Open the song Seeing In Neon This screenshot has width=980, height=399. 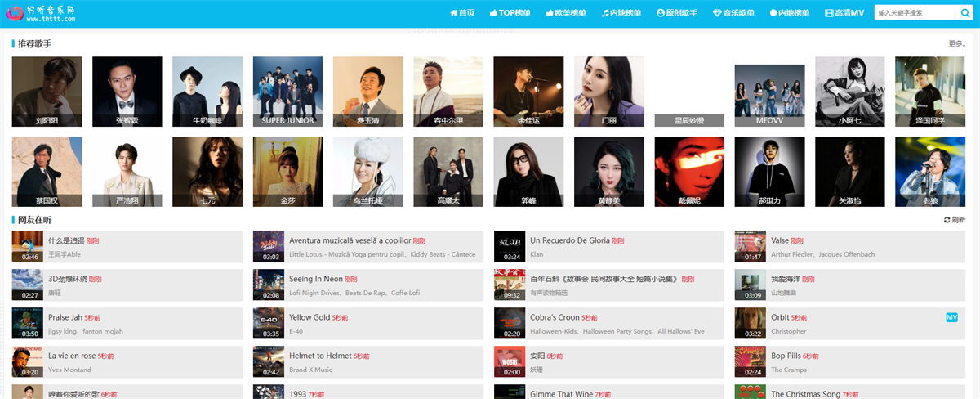point(316,279)
